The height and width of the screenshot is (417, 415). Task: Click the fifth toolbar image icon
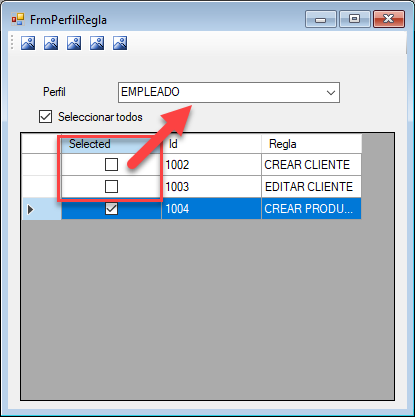click(120, 43)
